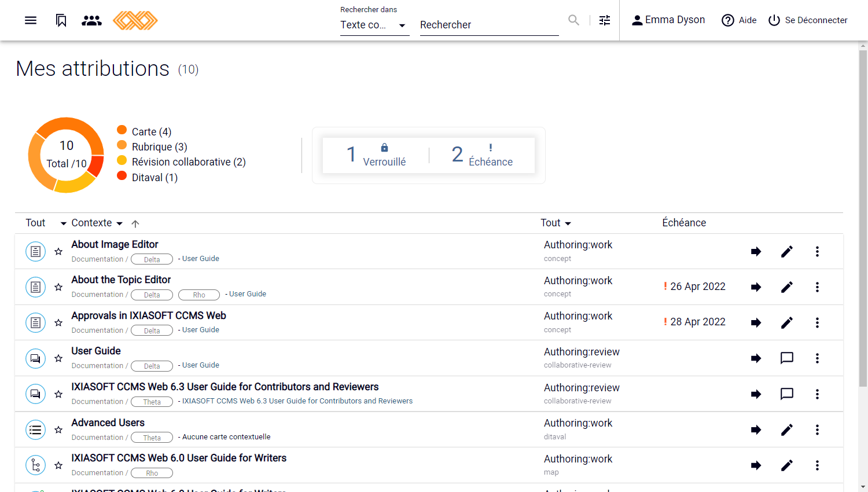Click topic icon of About the Topic Editor

pos(35,287)
